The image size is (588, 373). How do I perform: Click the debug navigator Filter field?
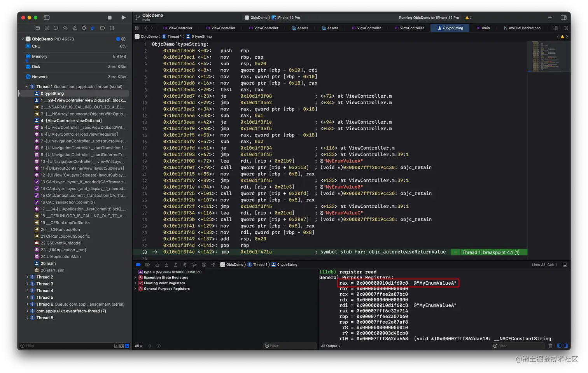click(66, 346)
